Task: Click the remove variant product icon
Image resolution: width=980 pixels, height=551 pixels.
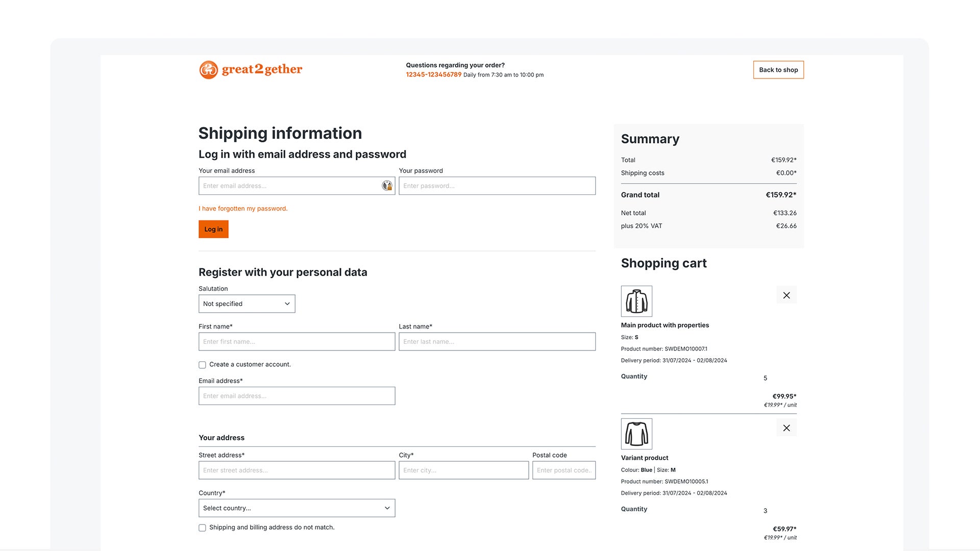Action: 786,428
